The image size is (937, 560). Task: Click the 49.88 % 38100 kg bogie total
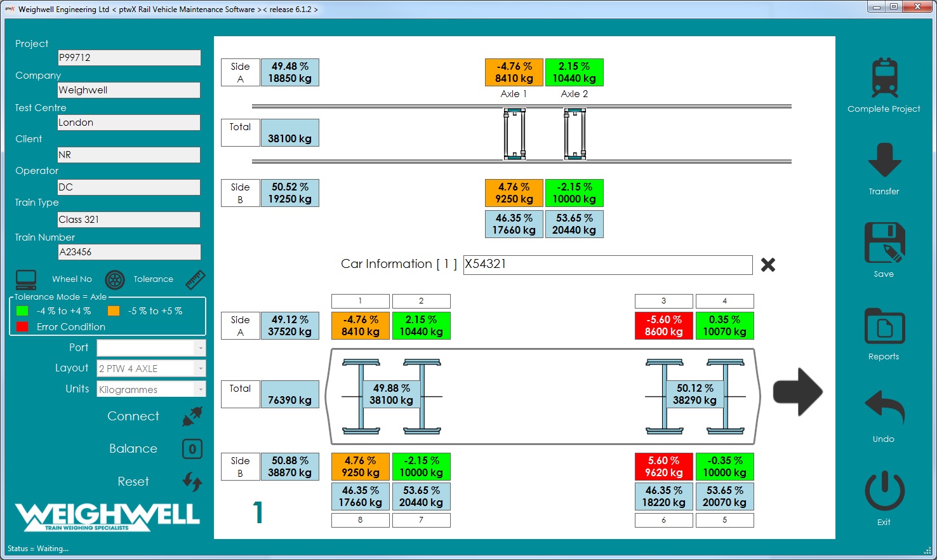391,394
